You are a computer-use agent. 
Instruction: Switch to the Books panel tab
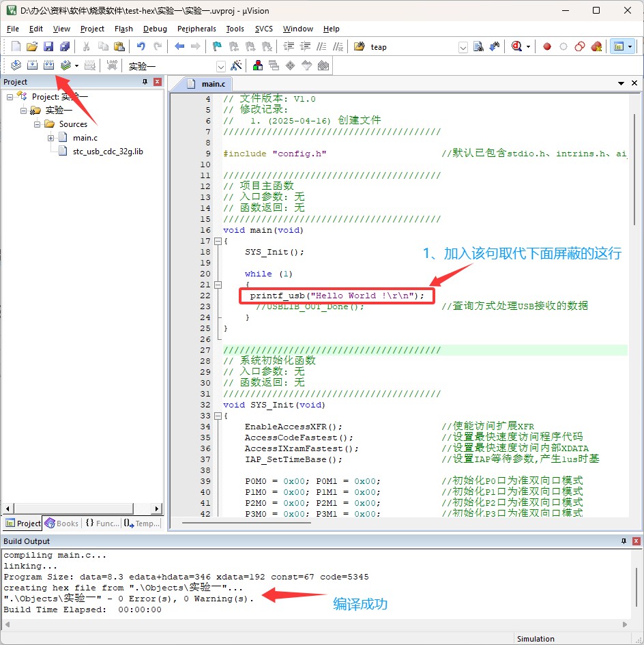[x=61, y=524]
